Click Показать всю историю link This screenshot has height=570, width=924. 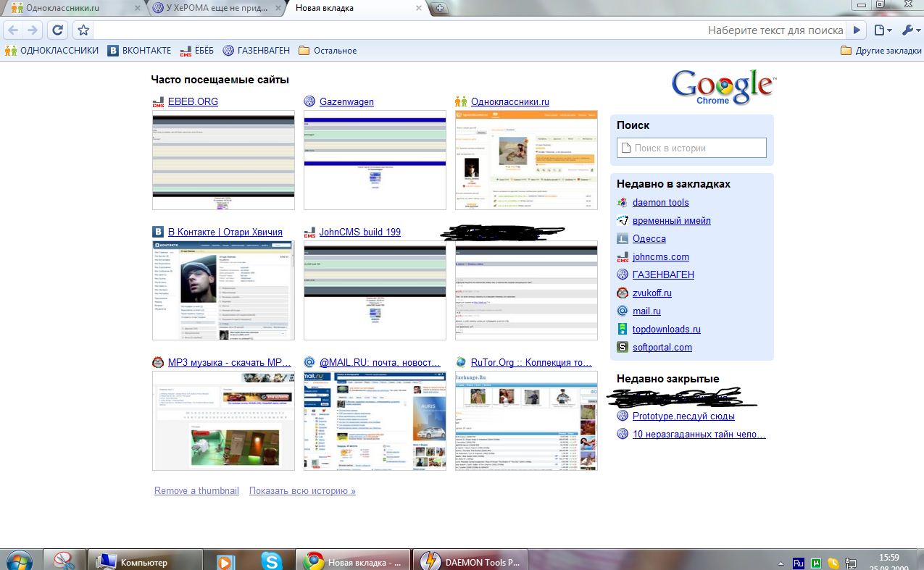point(302,491)
